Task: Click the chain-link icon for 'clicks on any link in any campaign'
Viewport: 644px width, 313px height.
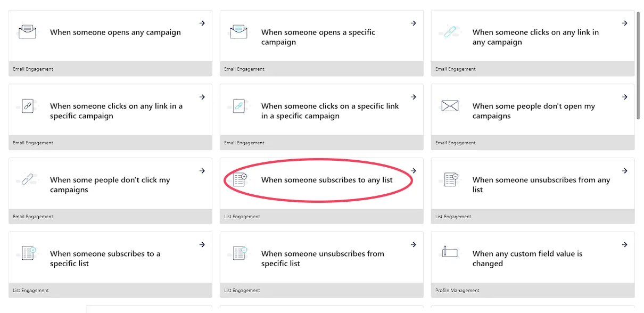Action: coord(450,32)
